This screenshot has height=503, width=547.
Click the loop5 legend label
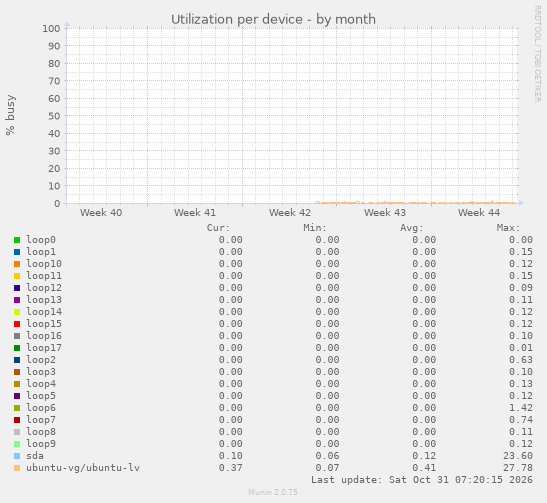(x=41, y=396)
